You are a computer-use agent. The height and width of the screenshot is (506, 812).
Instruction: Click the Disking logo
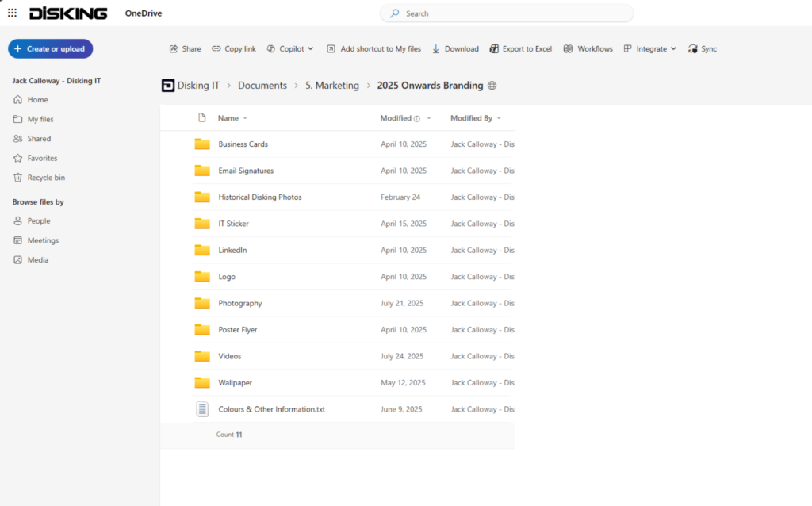(x=68, y=13)
